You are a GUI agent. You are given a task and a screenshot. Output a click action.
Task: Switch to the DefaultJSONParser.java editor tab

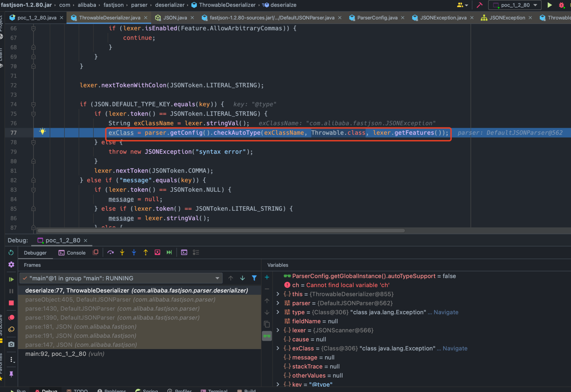point(271,18)
